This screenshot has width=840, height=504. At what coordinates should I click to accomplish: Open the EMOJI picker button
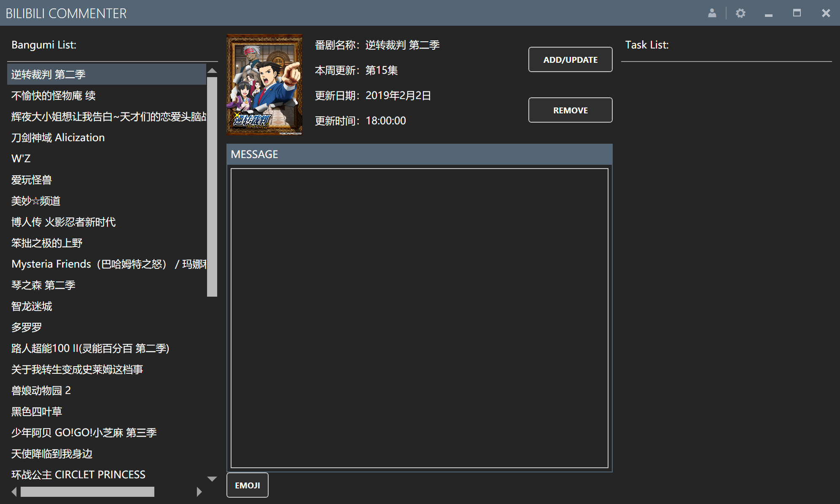(x=248, y=485)
